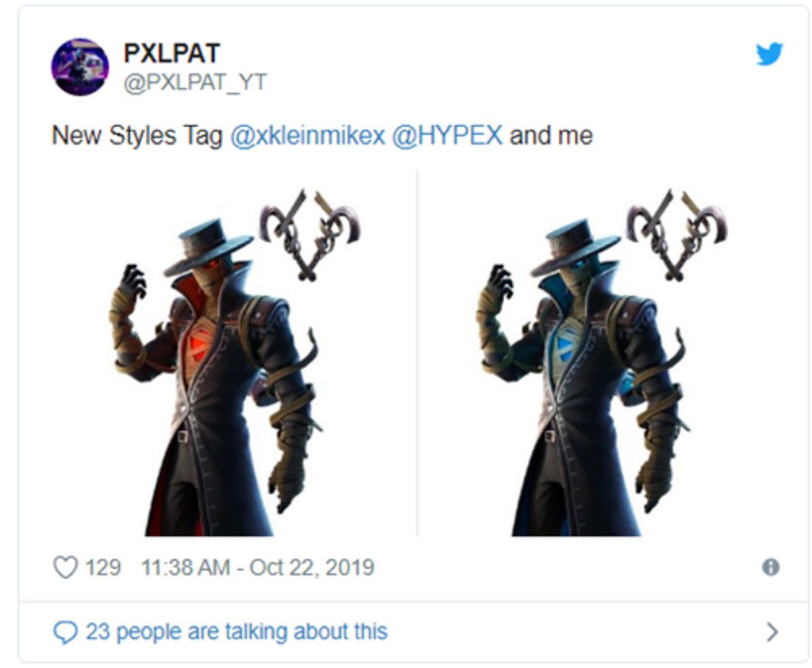Click the PXLPAT display name
The width and height of the screenshot is (812, 668).
coord(172,53)
